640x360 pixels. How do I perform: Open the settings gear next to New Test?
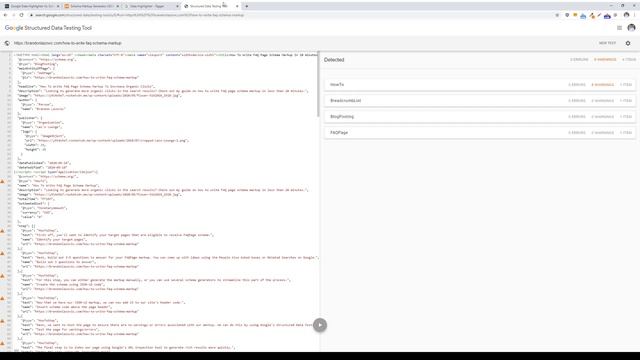pyautogui.click(x=628, y=43)
